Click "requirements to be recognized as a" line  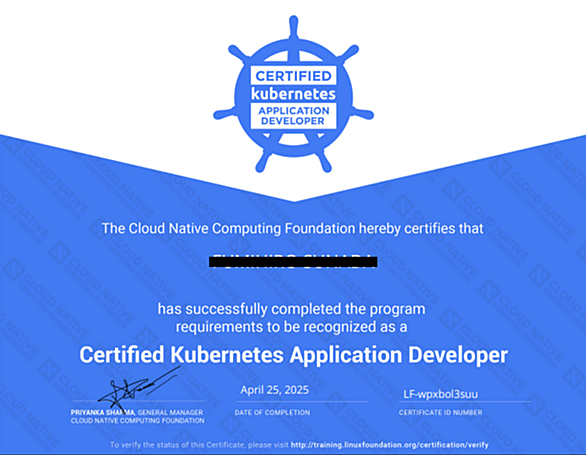(x=292, y=327)
